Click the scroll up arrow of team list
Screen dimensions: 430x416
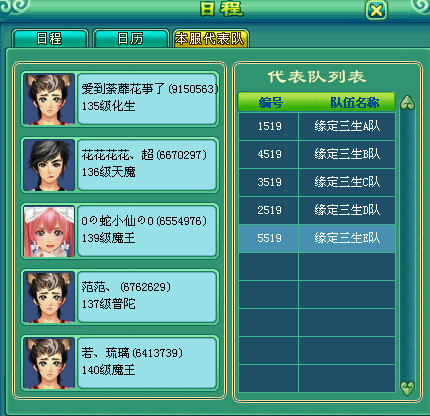tap(407, 103)
